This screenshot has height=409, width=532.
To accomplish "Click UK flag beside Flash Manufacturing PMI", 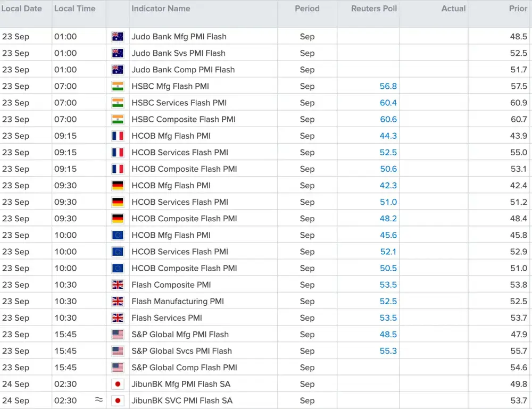I will pyautogui.click(x=118, y=301).
